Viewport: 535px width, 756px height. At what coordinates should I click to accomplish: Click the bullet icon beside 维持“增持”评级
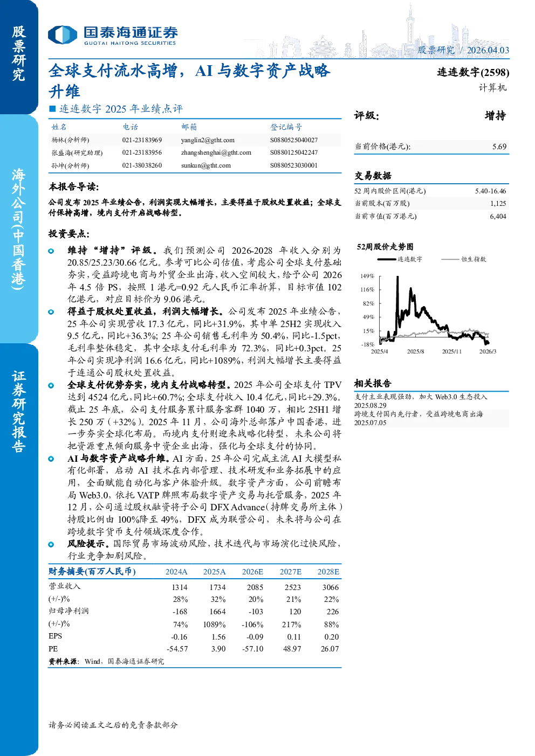[x=51, y=251]
